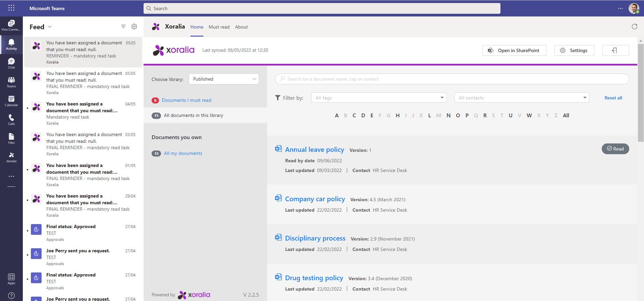The width and height of the screenshot is (644, 301).
Task: Click the document name search field
Action: tap(452, 79)
